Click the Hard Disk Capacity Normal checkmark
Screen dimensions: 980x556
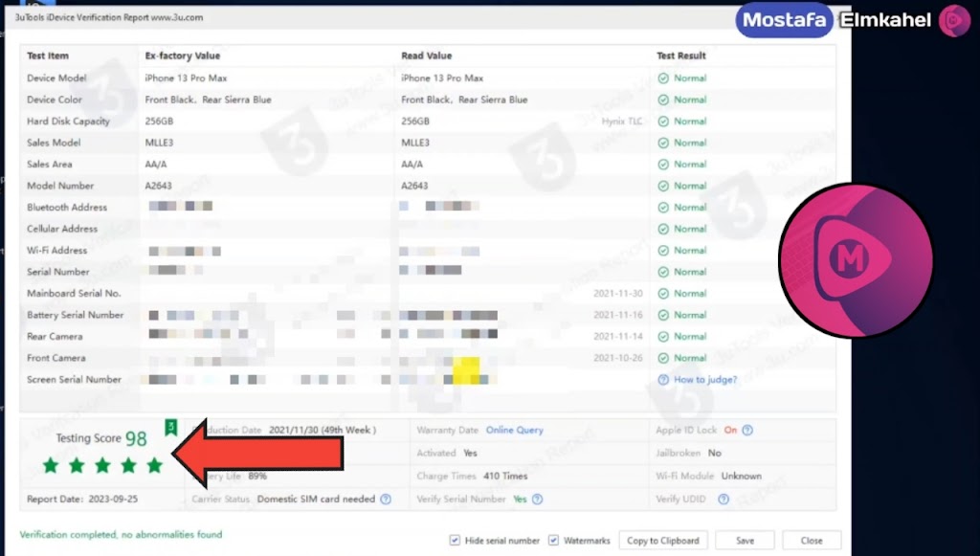[x=663, y=122]
